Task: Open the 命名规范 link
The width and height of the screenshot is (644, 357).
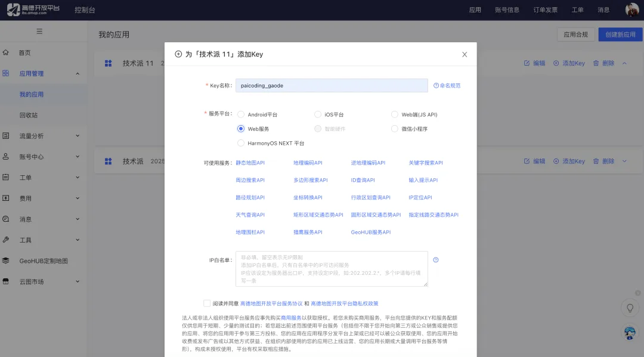Action: point(447,86)
